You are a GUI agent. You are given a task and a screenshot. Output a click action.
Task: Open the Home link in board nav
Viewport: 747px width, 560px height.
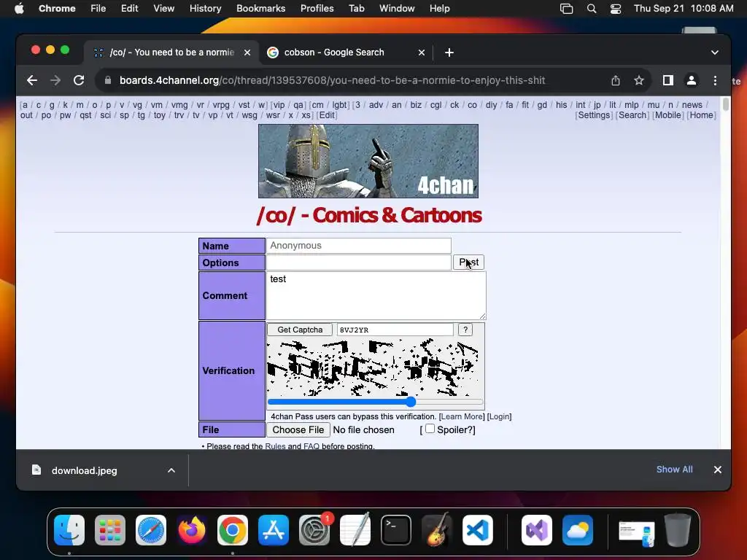coord(701,115)
